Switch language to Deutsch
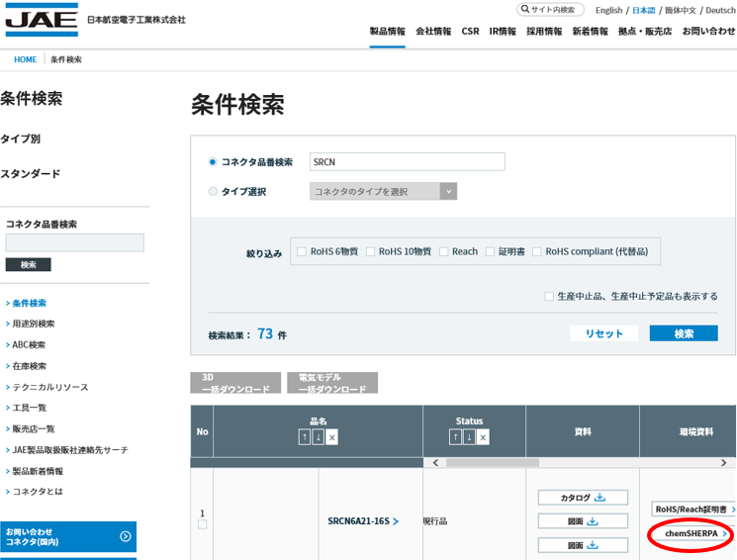Image resolution: width=737 pixels, height=560 pixels. click(721, 10)
